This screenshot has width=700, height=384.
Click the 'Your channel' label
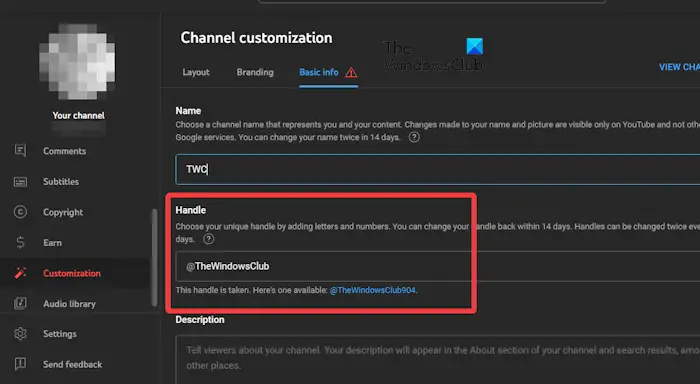point(79,115)
